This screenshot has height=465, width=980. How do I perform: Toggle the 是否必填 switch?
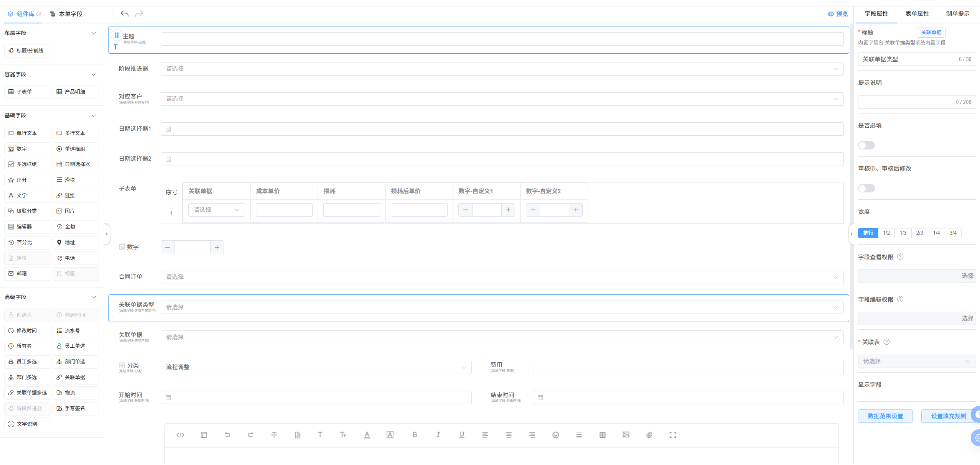point(866,145)
